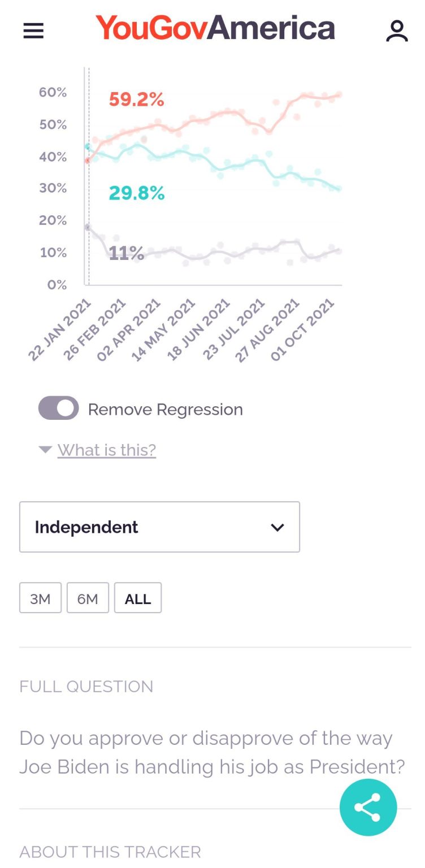Screen dimensions: 425x868
Task: Open the Independent party dropdown
Action: 159,527
